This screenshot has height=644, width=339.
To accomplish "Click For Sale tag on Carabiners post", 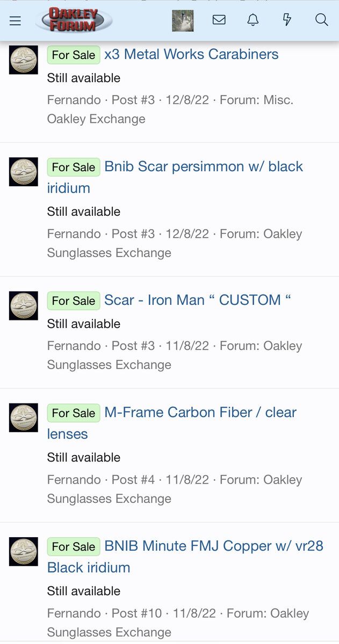I will [74, 55].
